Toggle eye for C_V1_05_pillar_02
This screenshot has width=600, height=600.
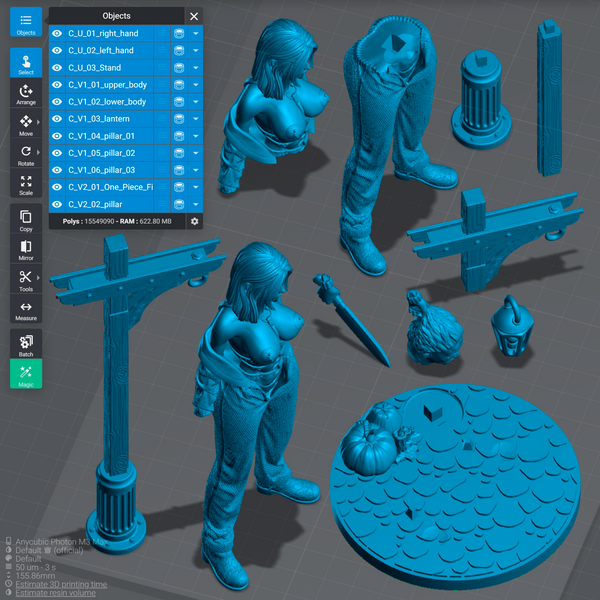tap(57, 153)
